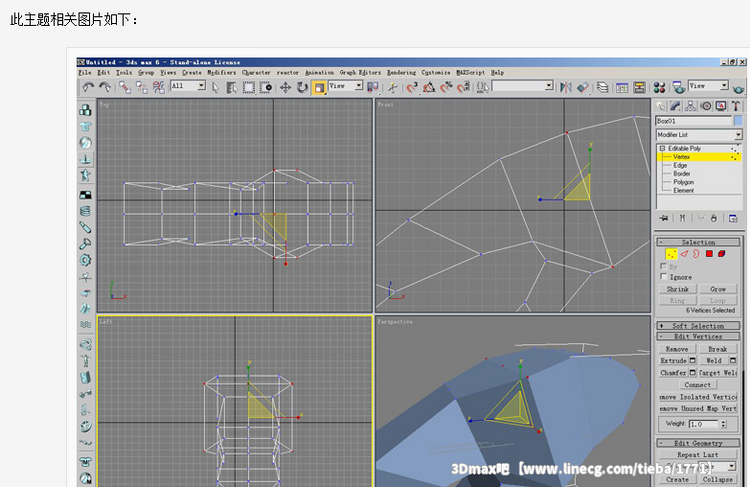750x487 pixels.
Task: Open the Rendering menu
Action: click(401, 73)
